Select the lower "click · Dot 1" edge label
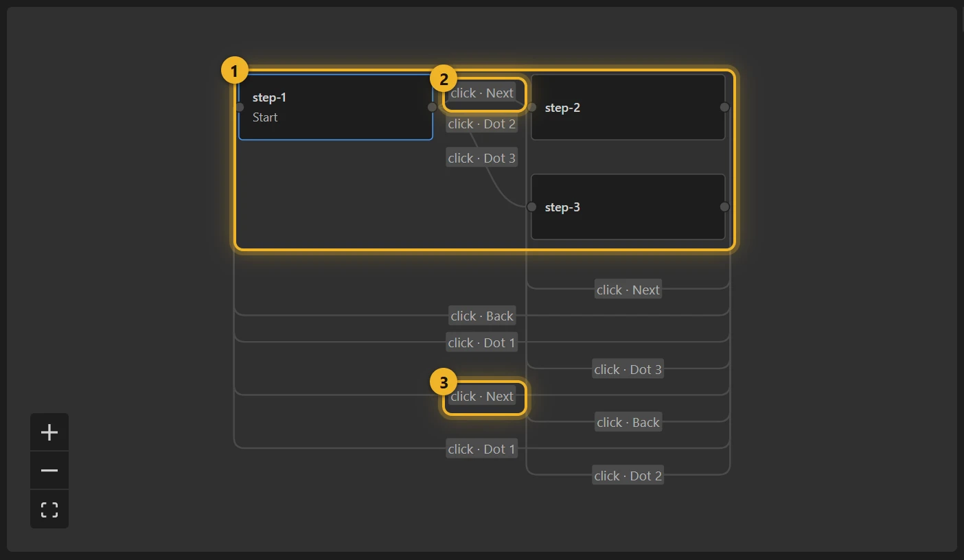The image size is (964, 560). pos(482,449)
